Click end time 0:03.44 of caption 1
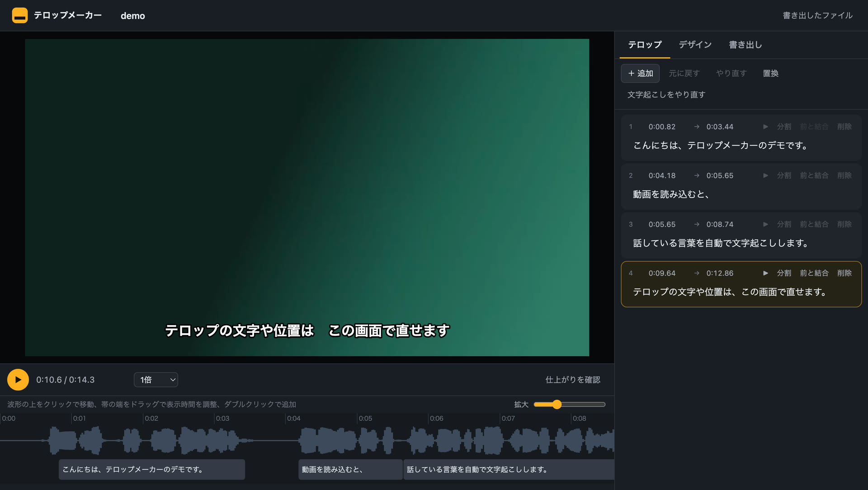 point(720,127)
